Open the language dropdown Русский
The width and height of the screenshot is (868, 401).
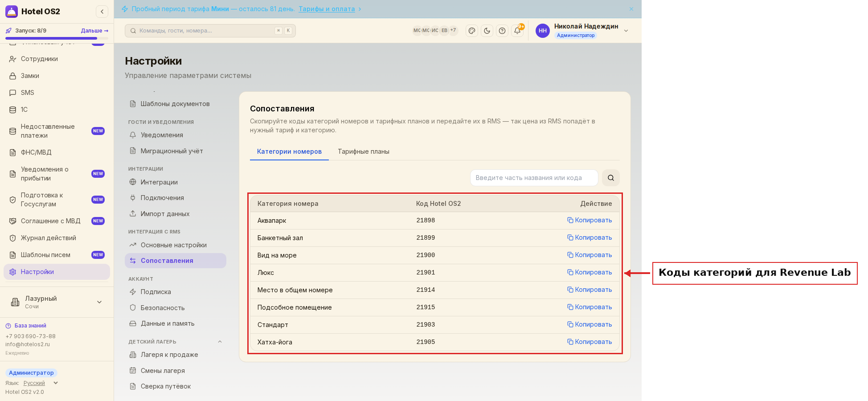[41, 383]
